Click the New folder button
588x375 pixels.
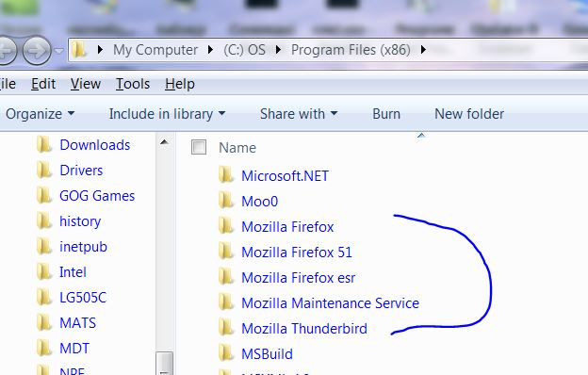point(469,114)
